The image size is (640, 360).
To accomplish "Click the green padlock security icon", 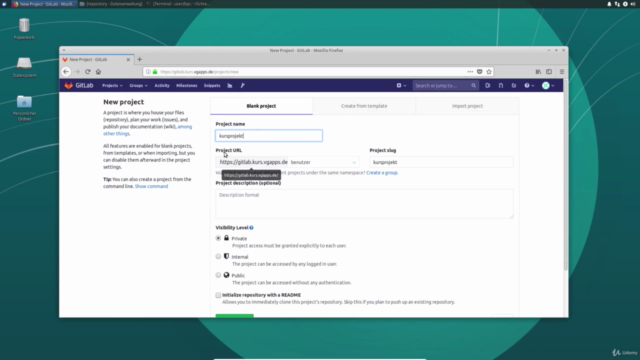I will click(x=155, y=72).
